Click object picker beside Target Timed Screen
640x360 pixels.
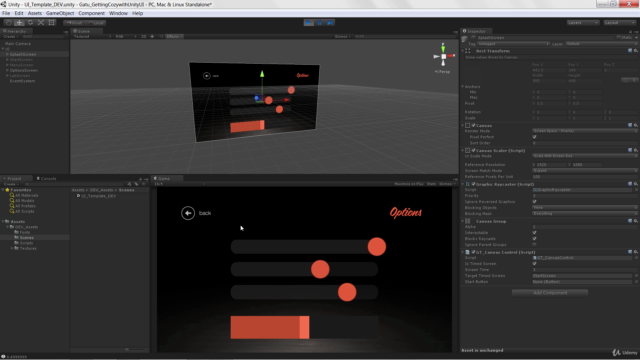pos(636,276)
